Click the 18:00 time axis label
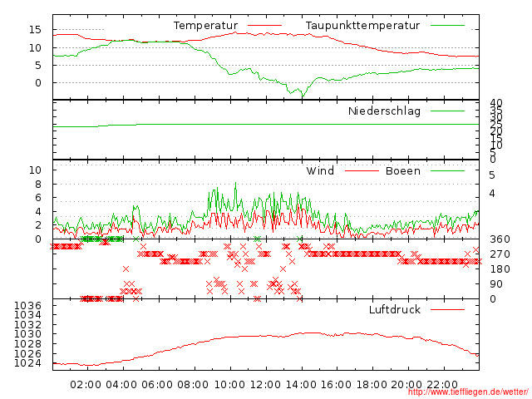Image resolution: width=532 pixels, height=399 pixels. point(372,385)
